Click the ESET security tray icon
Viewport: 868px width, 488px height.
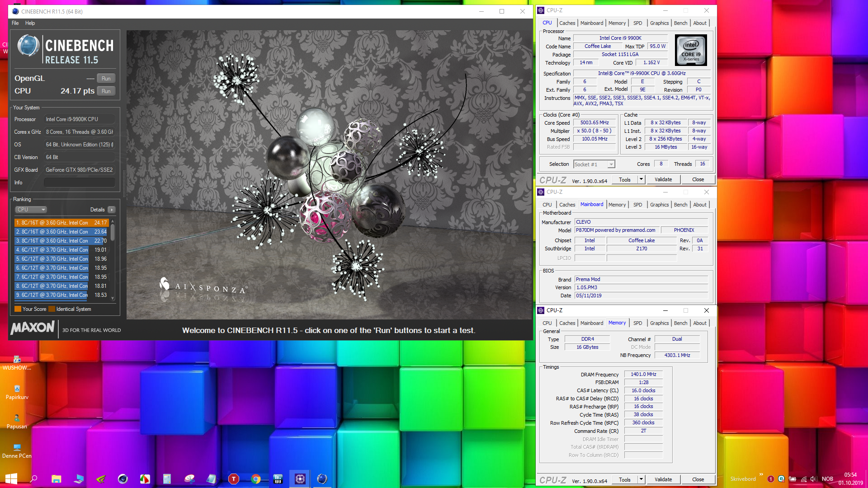(781, 479)
